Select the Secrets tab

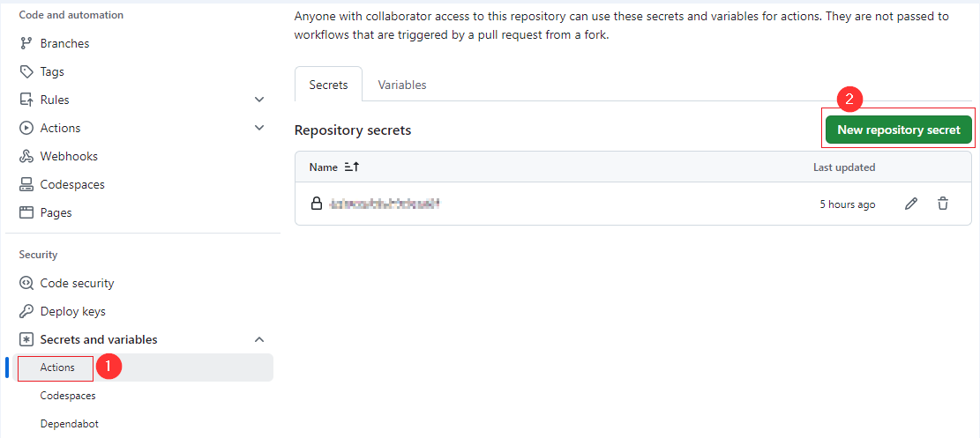328,85
